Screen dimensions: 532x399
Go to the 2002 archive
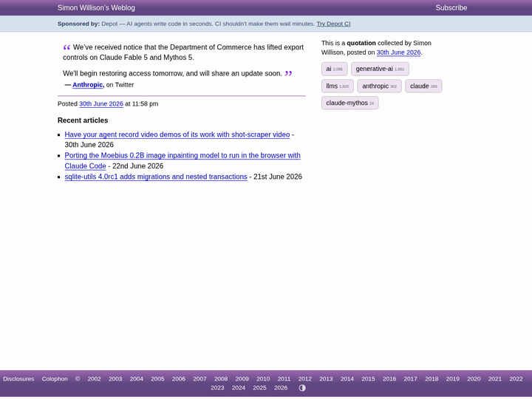pyautogui.click(x=94, y=379)
